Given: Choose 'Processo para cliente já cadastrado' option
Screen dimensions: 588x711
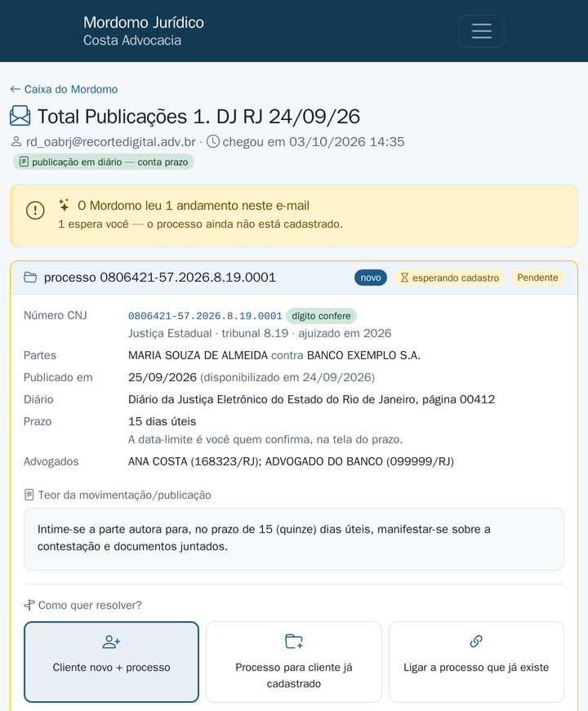Looking at the screenshot, I should tap(293, 662).
